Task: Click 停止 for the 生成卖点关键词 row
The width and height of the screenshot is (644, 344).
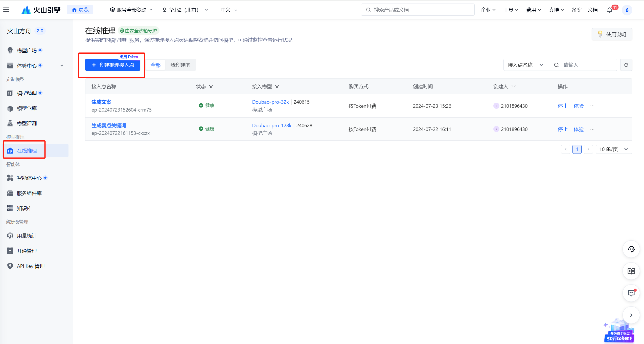Action: point(563,129)
